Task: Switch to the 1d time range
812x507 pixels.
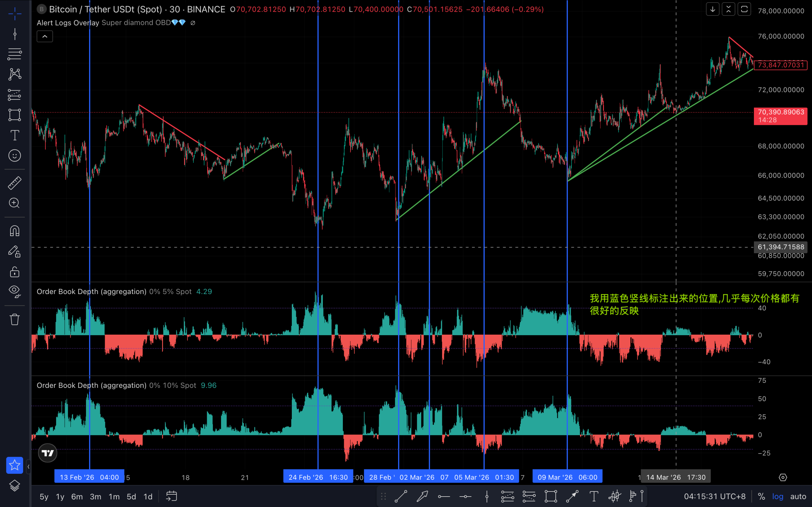Action: [147, 497]
